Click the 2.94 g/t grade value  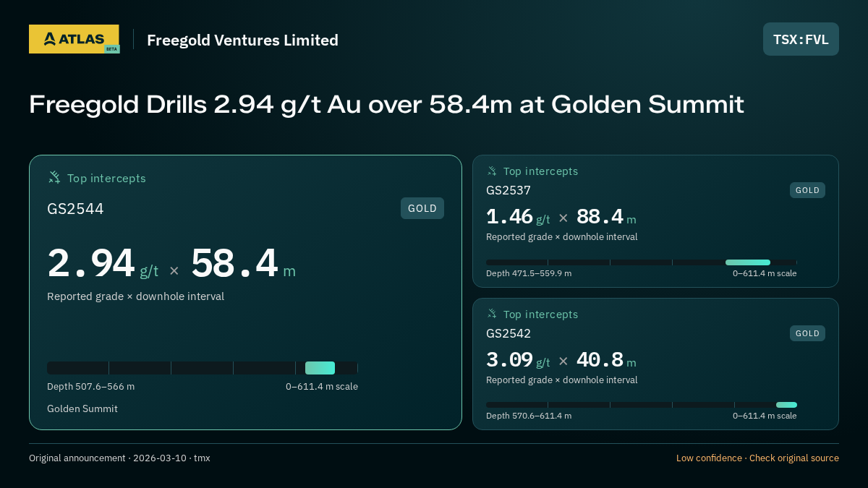103,264
